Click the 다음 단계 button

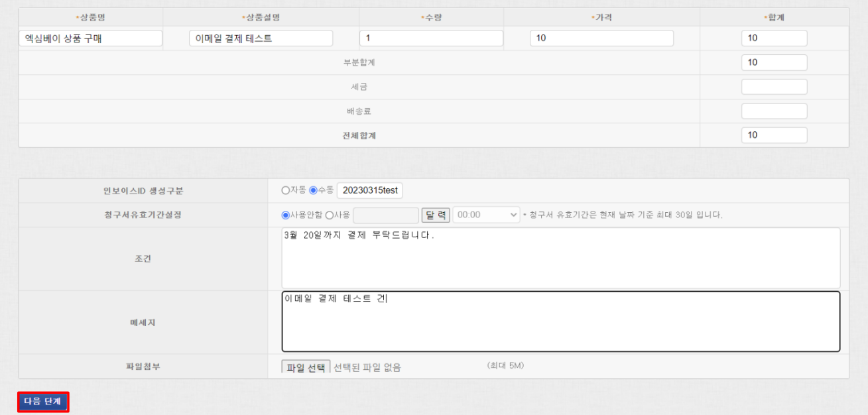point(43,402)
